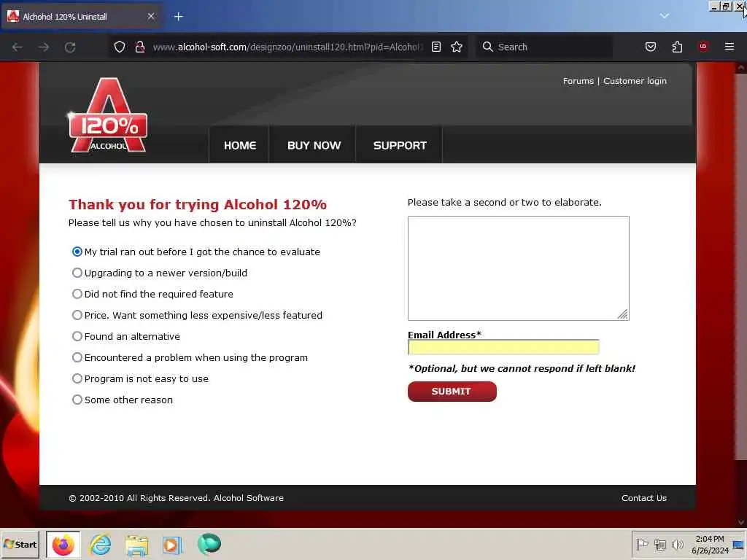The image size is (747, 560).
Task: Open the Save to Pocket icon
Action: point(650,47)
